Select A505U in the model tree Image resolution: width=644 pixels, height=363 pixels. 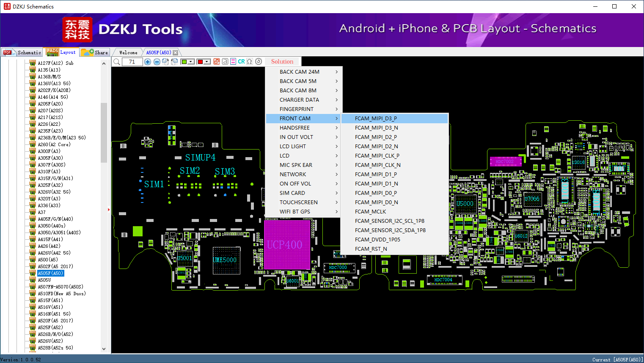(x=44, y=280)
